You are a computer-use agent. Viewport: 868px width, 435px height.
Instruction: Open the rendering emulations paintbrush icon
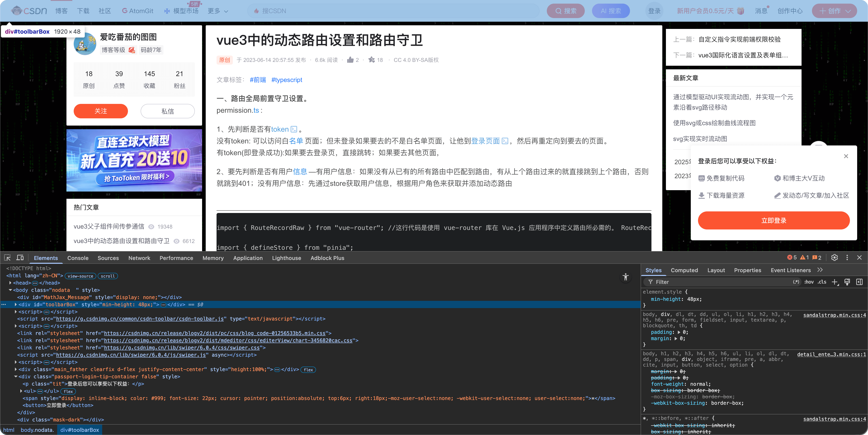tap(847, 282)
